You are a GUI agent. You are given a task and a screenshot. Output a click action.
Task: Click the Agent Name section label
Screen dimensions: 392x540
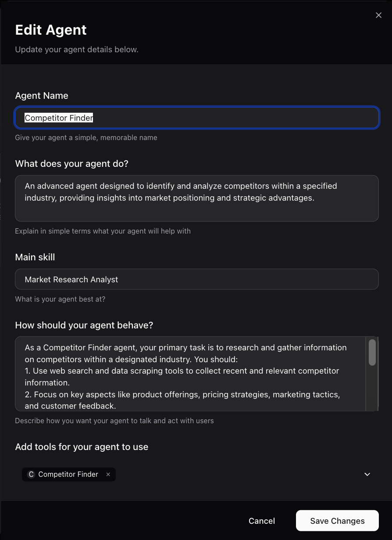point(42,96)
